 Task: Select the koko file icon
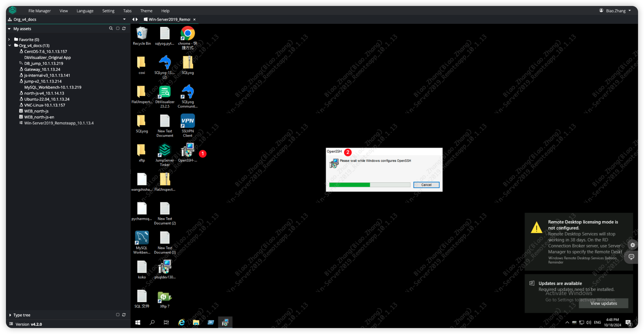coord(142,269)
